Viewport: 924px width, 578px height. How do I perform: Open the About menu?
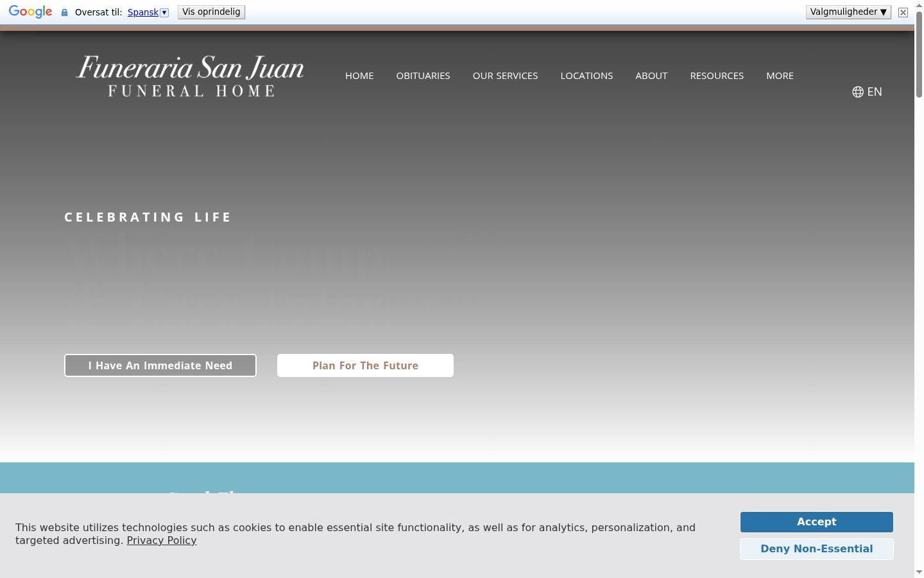(x=651, y=76)
